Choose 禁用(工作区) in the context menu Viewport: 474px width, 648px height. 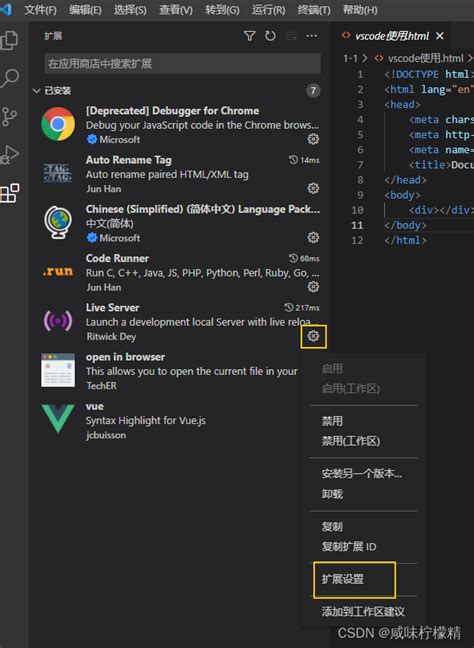[351, 441]
